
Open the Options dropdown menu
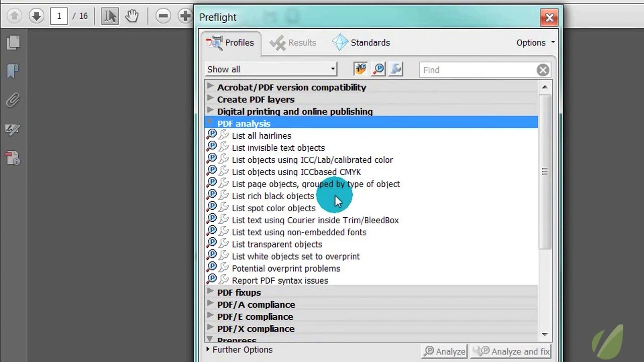tap(535, 43)
